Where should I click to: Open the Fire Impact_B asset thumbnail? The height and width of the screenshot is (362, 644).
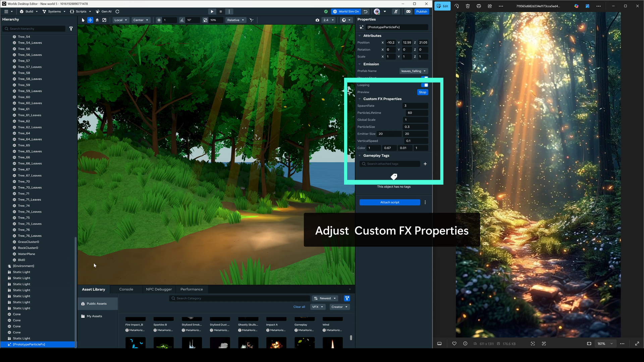pos(135,319)
